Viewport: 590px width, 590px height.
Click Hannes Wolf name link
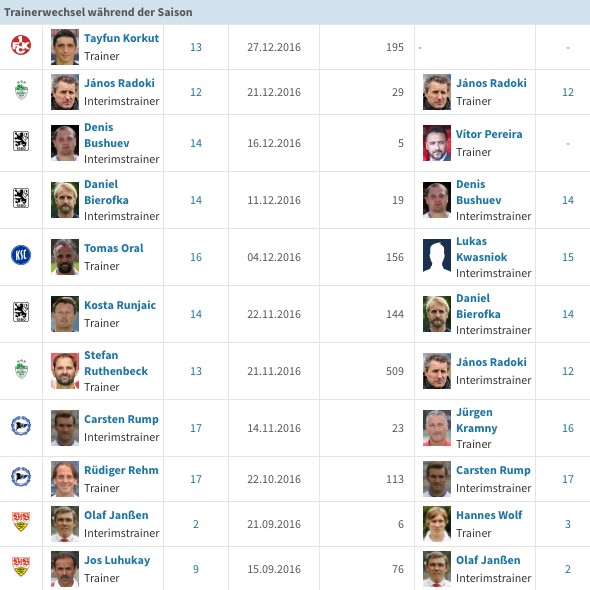pyautogui.click(x=489, y=515)
